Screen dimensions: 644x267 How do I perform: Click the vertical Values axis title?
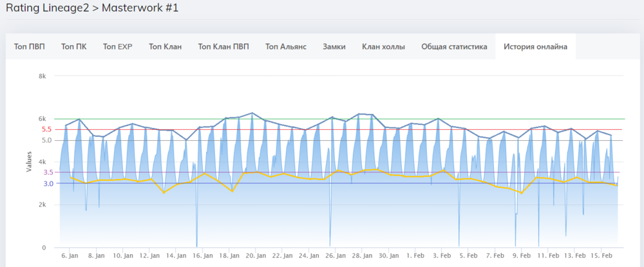(29, 161)
